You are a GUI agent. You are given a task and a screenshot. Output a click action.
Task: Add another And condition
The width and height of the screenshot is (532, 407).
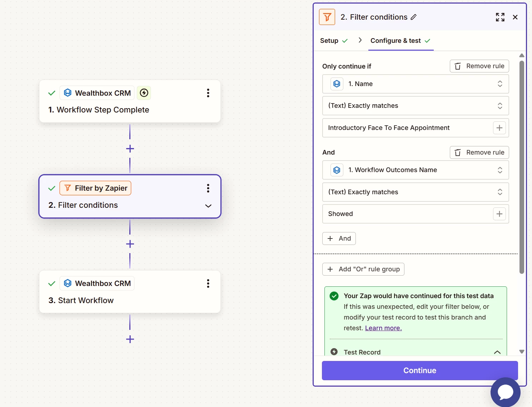pyautogui.click(x=339, y=238)
